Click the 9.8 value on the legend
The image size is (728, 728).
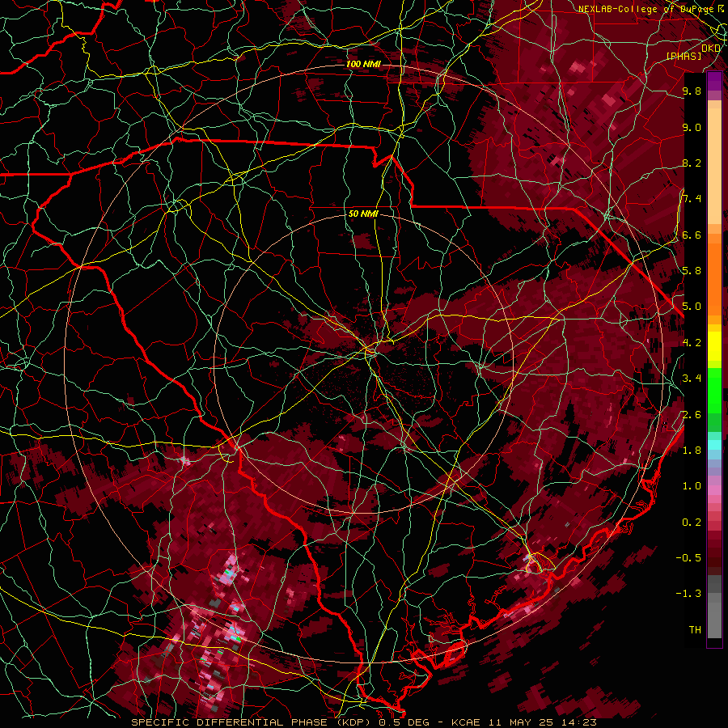(692, 91)
